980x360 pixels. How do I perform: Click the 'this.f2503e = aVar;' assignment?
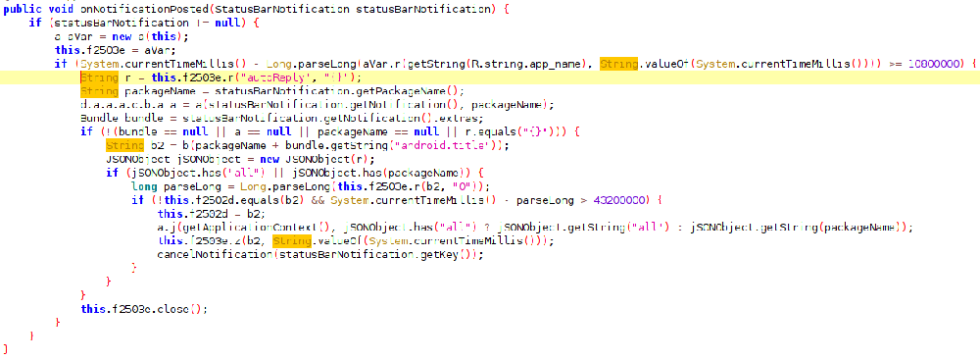tap(116, 50)
